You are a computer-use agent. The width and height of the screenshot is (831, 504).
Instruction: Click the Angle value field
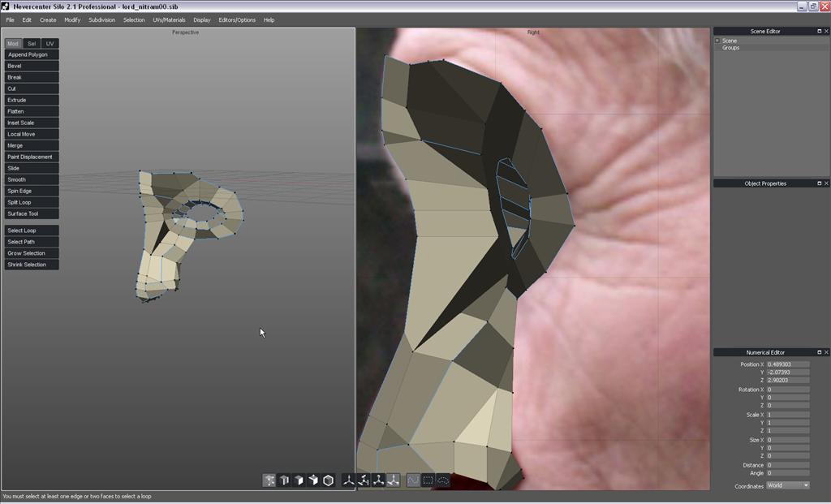pos(788,473)
